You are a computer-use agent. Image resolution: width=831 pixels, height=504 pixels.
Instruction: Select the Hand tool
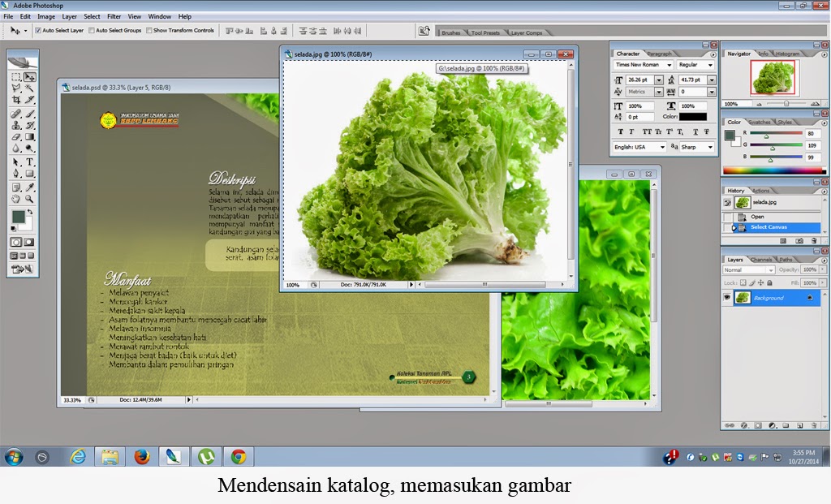click(16, 200)
